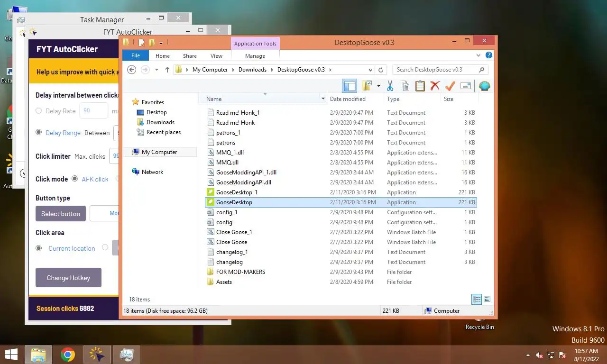Open the dropdown arrow beside folder options icon
Screen dimensions: 607x364
tap(378, 86)
